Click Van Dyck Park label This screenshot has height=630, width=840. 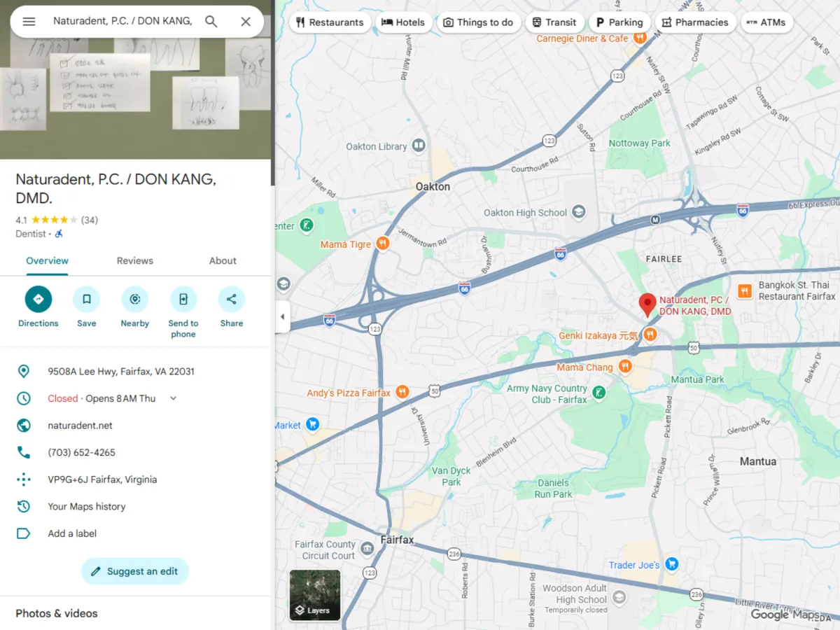(x=451, y=477)
